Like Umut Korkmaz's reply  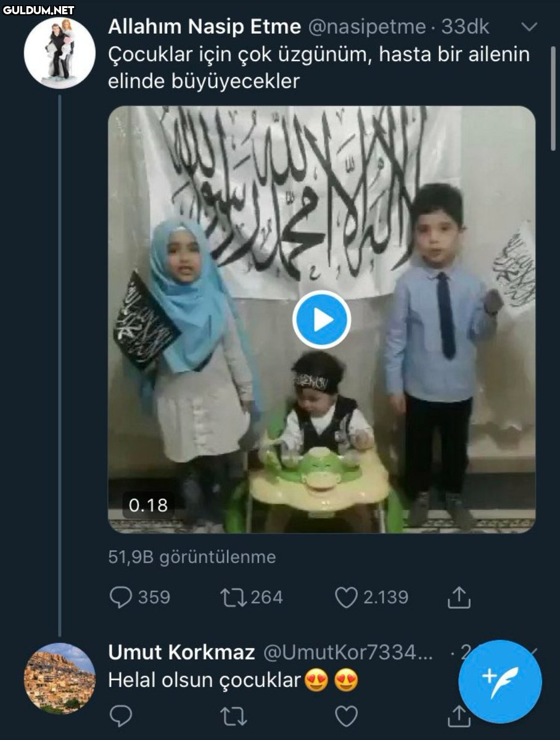pos(347,715)
